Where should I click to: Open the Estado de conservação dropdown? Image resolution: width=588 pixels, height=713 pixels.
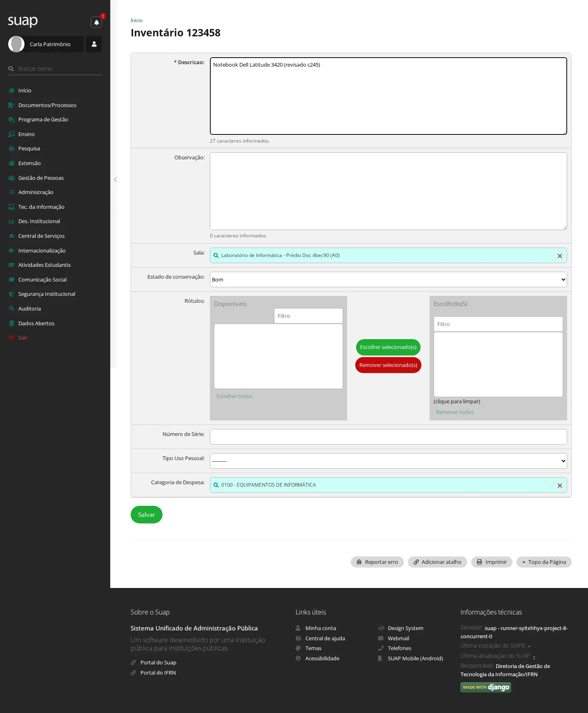[388, 279]
